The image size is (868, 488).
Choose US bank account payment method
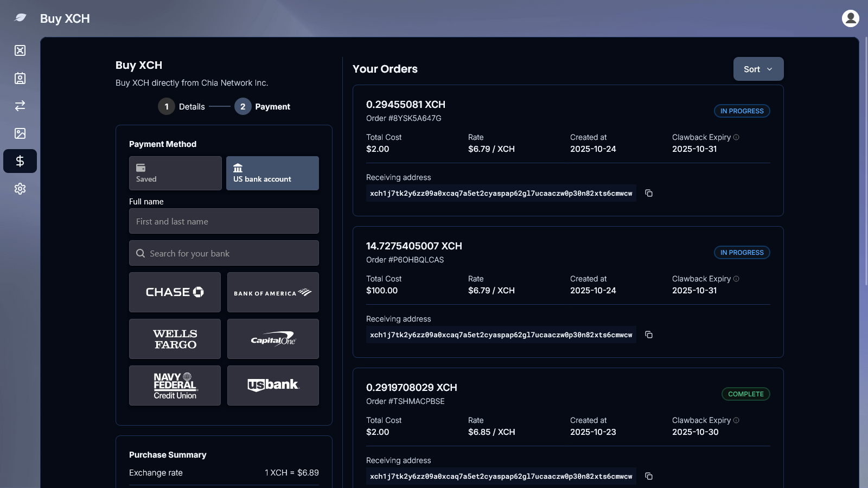coord(272,173)
